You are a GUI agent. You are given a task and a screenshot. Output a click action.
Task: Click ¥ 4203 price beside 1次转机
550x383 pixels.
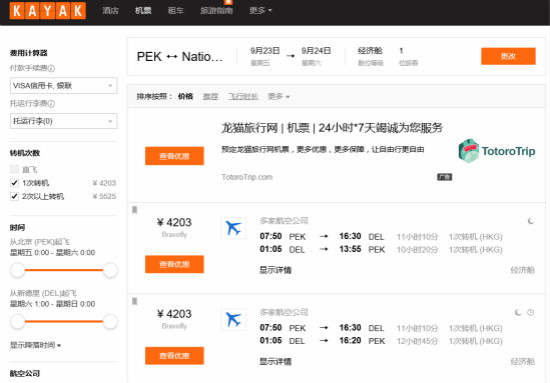point(104,183)
